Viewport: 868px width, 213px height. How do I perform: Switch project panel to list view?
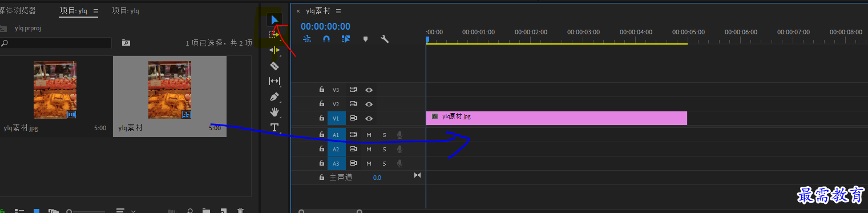click(19, 211)
